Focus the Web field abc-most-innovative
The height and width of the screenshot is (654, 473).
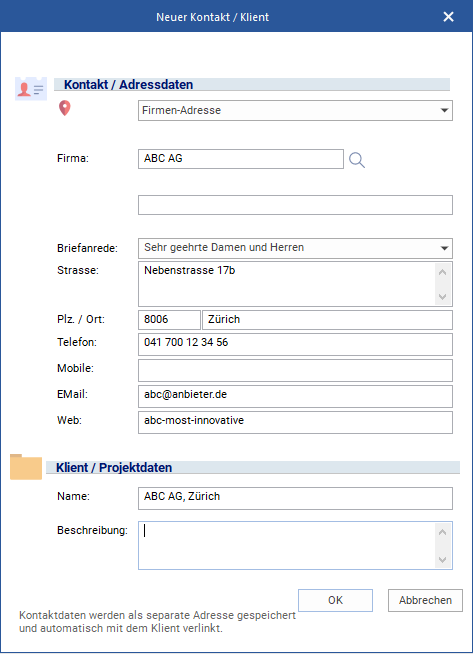[295, 423]
